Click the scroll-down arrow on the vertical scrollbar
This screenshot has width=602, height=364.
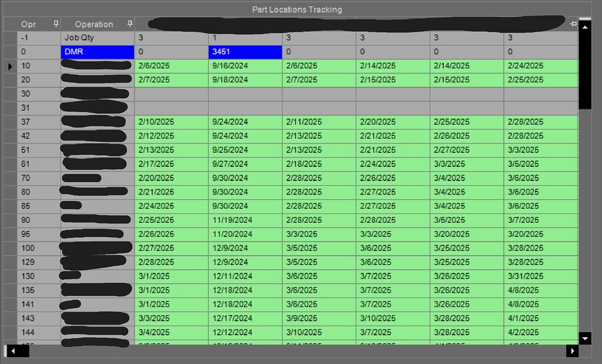coord(584,339)
